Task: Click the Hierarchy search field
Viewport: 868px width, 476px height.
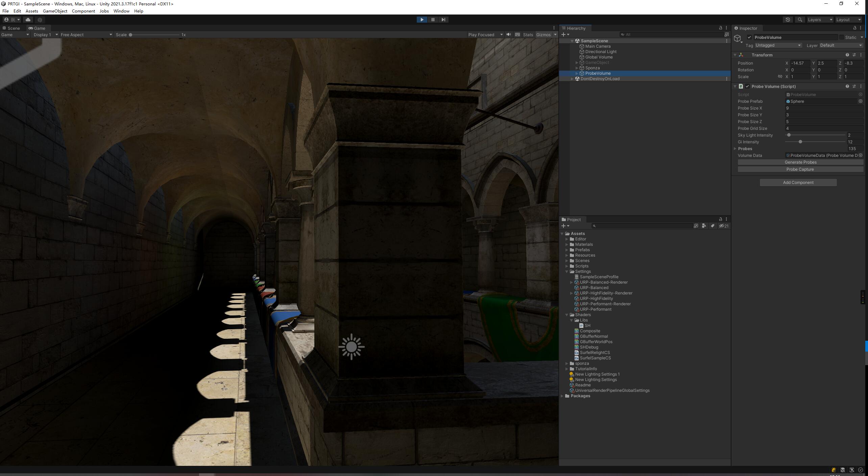Action: coord(671,34)
